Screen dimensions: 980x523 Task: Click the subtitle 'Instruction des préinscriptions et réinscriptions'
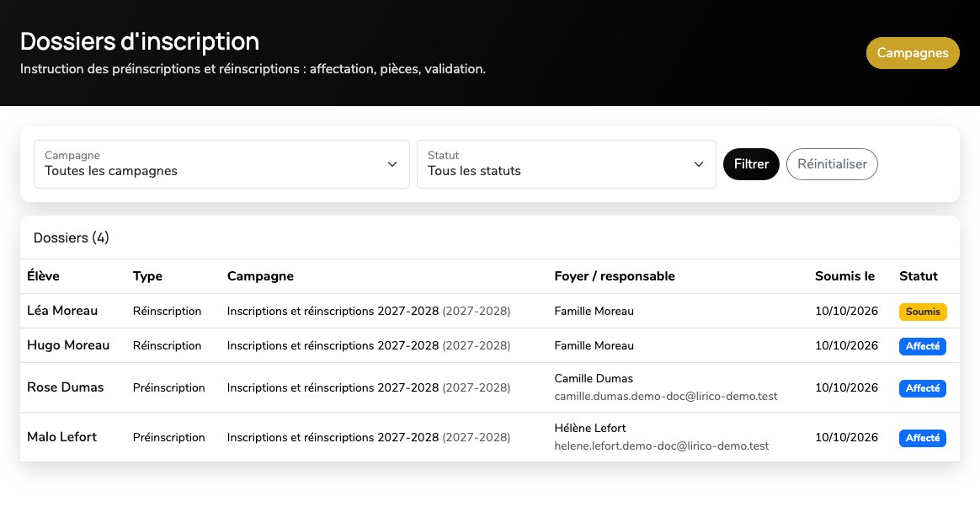(x=162, y=69)
